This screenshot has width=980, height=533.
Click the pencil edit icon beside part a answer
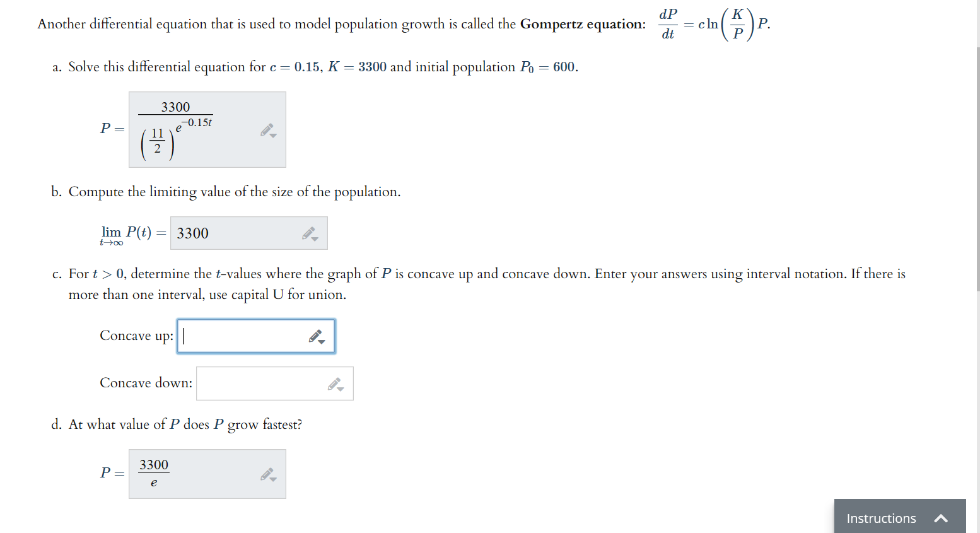click(267, 129)
